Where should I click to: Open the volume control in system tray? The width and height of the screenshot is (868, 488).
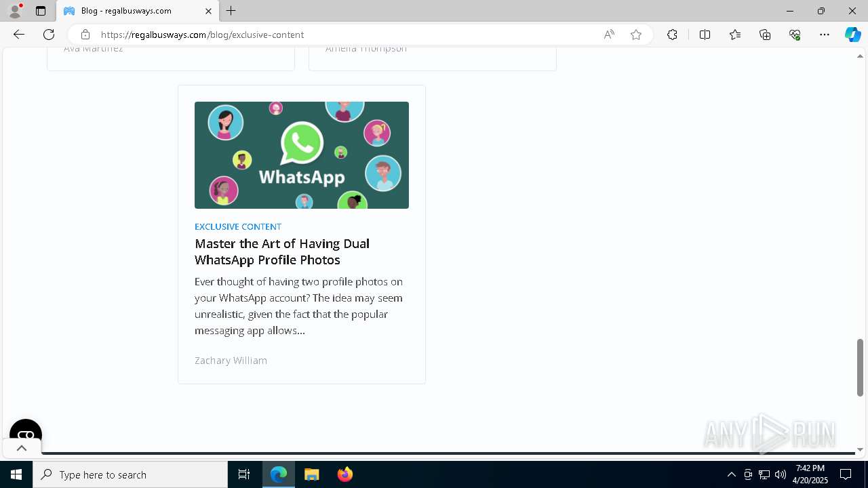(x=781, y=474)
